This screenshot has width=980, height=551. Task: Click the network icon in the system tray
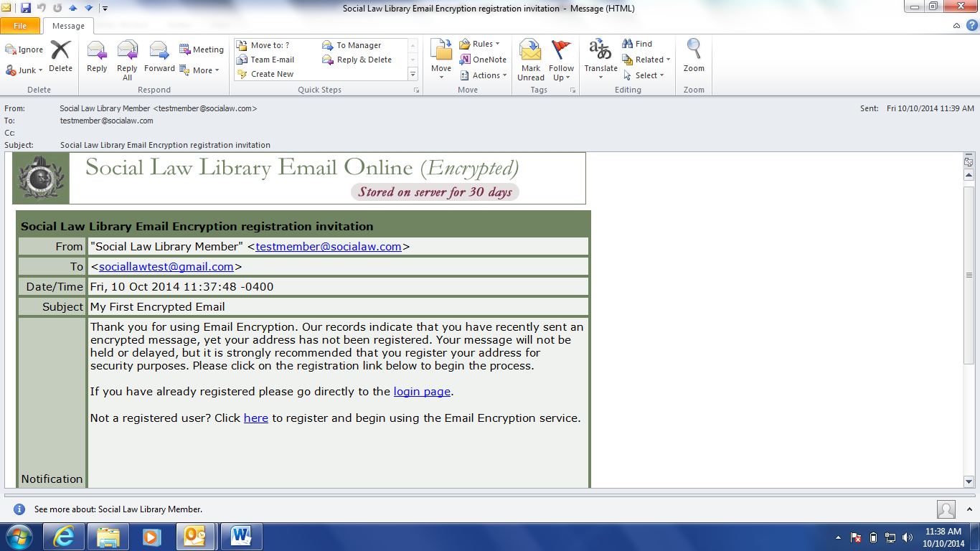[890, 537]
